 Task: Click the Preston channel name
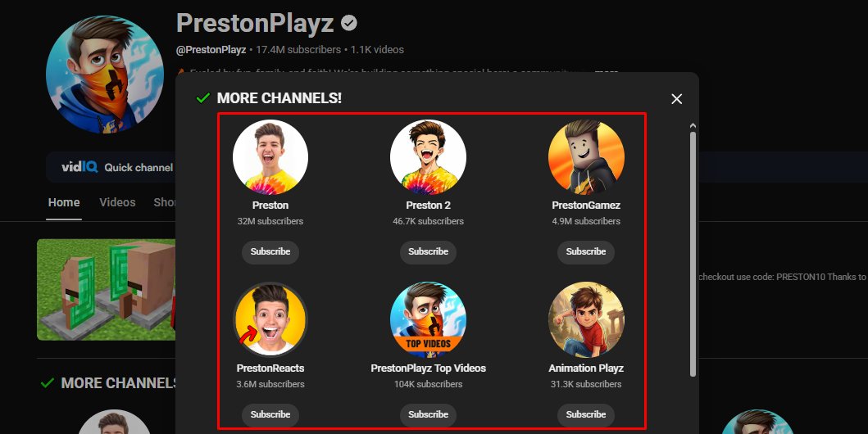tap(270, 205)
